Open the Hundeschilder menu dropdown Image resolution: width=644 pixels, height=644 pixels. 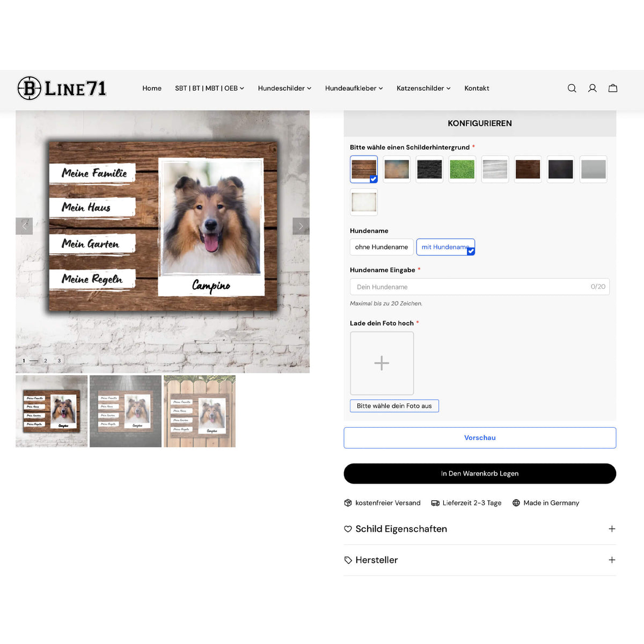click(x=284, y=88)
